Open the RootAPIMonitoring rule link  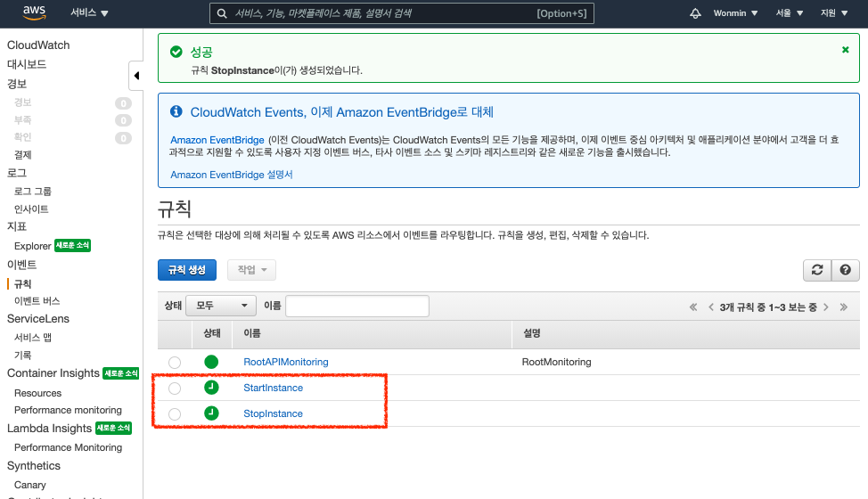coord(286,362)
